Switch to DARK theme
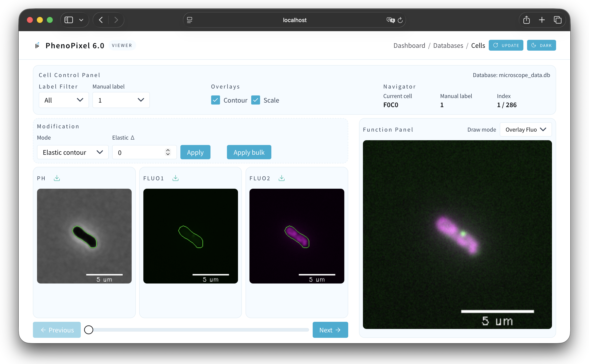Image resolution: width=589 pixels, height=364 pixels. pyautogui.click(x=541, y=45)
